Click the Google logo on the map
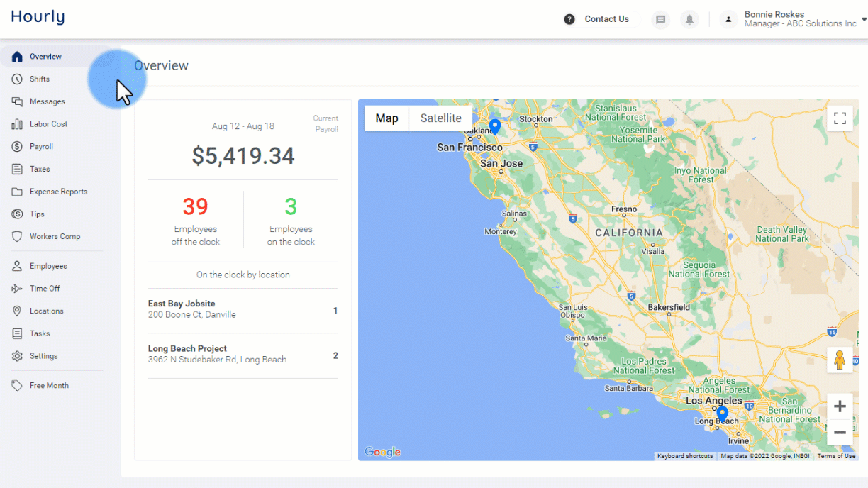The width and height of the screenshot is (868, 488). point(382,452)
